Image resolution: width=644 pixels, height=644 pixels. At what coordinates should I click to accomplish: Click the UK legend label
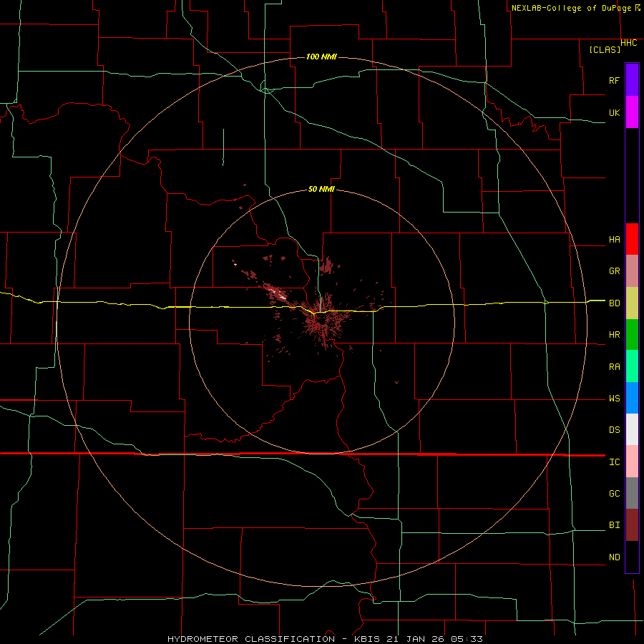click(615, 112)
